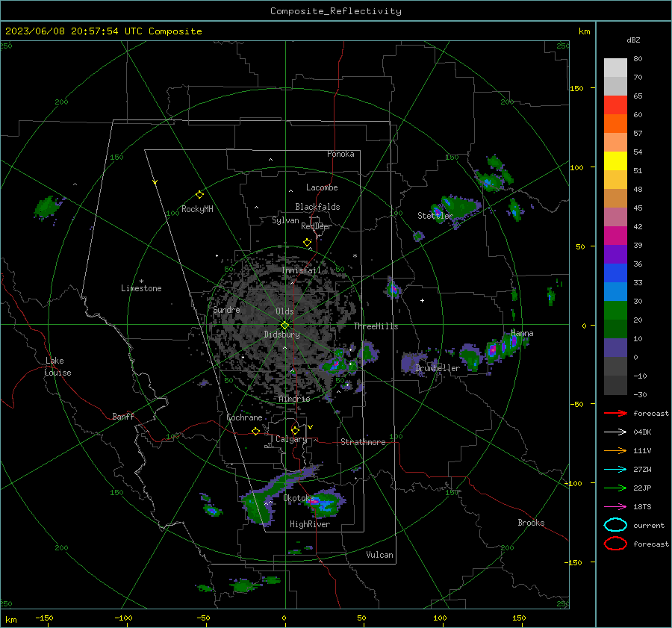Screen dimensions: 672x628
Task: Click the Drumheller city label
Action: tap(438, 368)
